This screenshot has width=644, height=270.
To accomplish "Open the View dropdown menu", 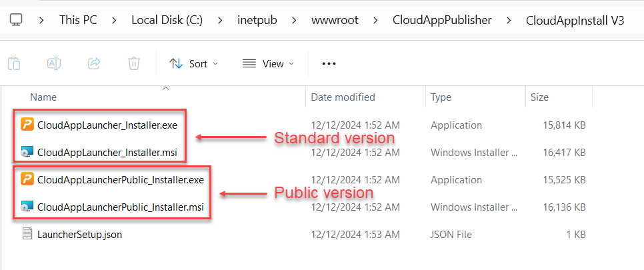I will coord(267,64).
